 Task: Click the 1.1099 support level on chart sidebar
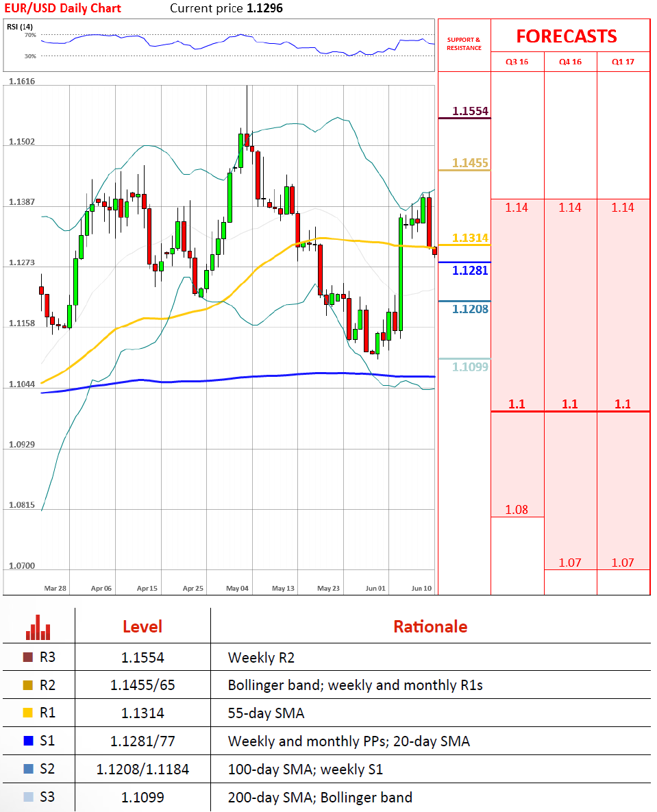[x=470, y=367]
